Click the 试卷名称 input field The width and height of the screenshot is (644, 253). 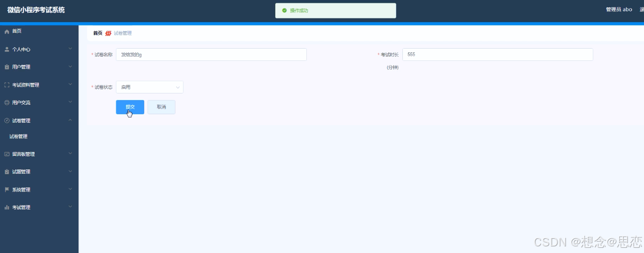click(x=211, y=55)
